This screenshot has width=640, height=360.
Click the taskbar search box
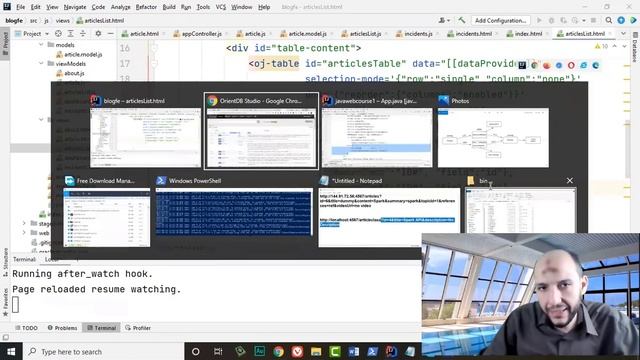(x=103, y=351)
